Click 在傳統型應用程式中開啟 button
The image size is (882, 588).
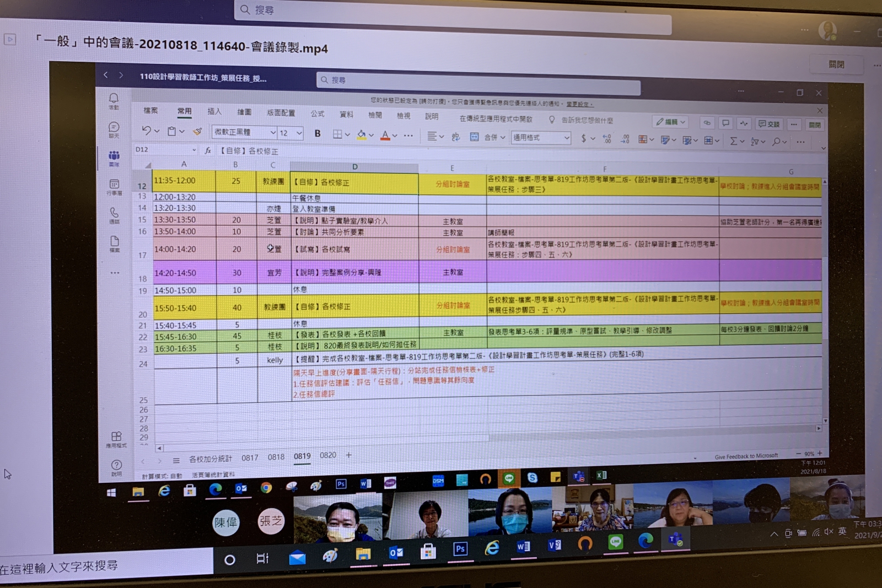tap(496, 118)
